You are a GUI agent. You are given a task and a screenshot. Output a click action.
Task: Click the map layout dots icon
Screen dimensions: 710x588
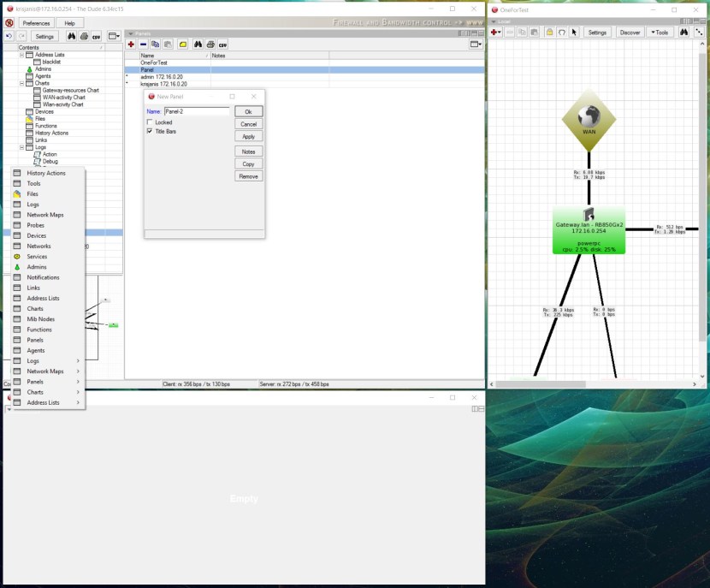701,32
